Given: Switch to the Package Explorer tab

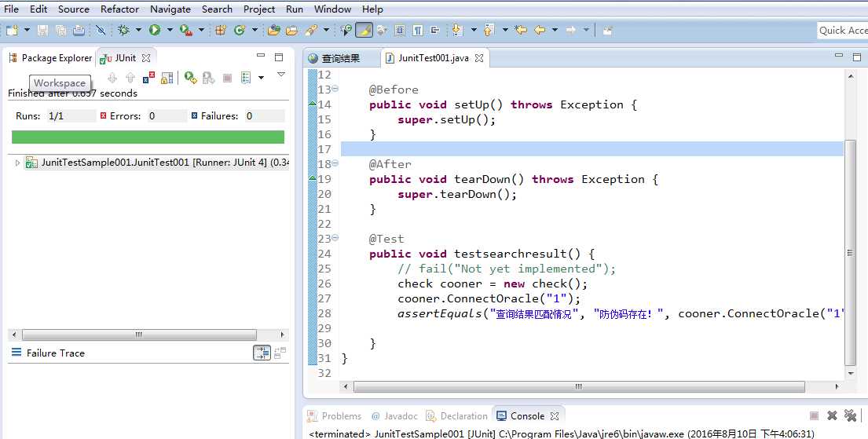Looking at the screenshot, I should (50, 57).
